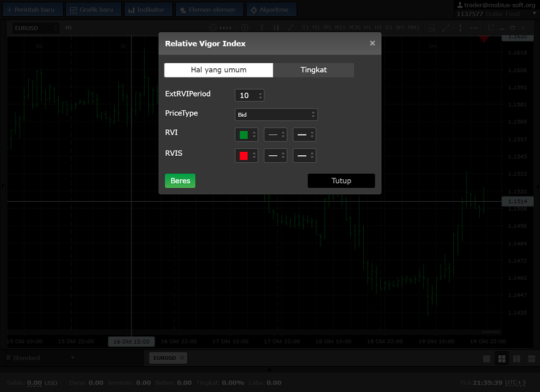Open Grafik baru
Image resolution: width=540 pixels, height=392 pixels.
click(93, 10)
